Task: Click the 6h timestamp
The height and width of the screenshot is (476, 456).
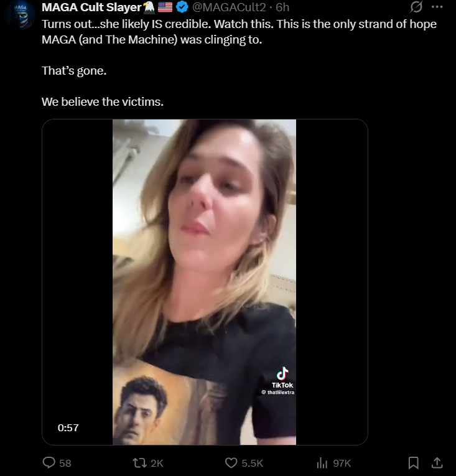Action: pyautogui.click(x=282, y=7)
